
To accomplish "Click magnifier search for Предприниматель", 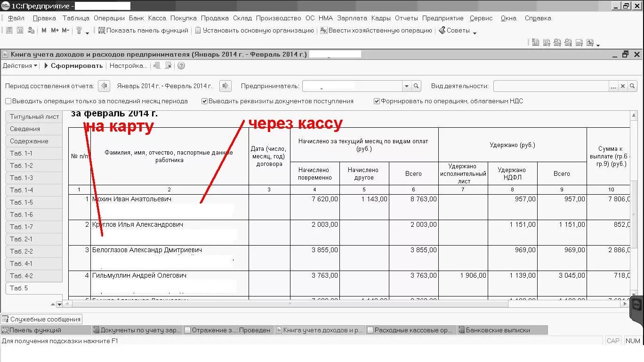I will coord(416,86).
